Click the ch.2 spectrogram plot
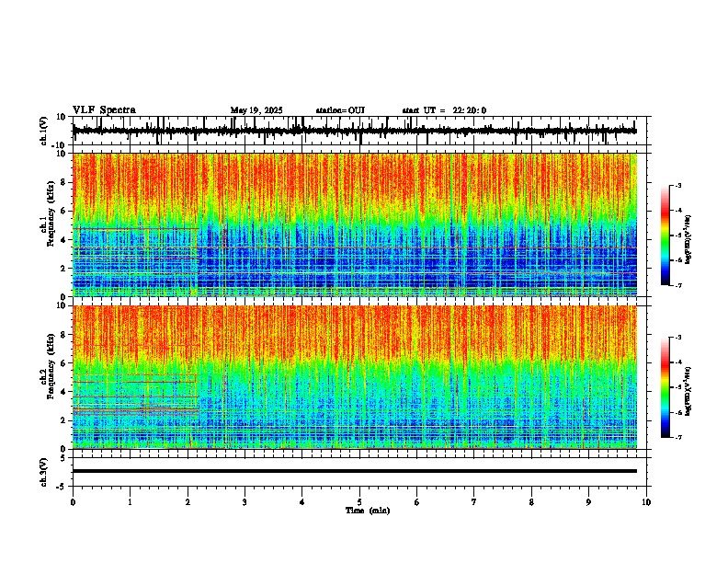This screenshot has height=563, width=728. pyautogui.click(x=355, y=377)
